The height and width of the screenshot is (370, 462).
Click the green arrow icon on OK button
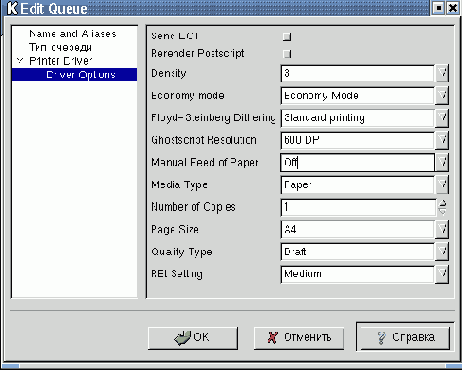click(182, 338)
